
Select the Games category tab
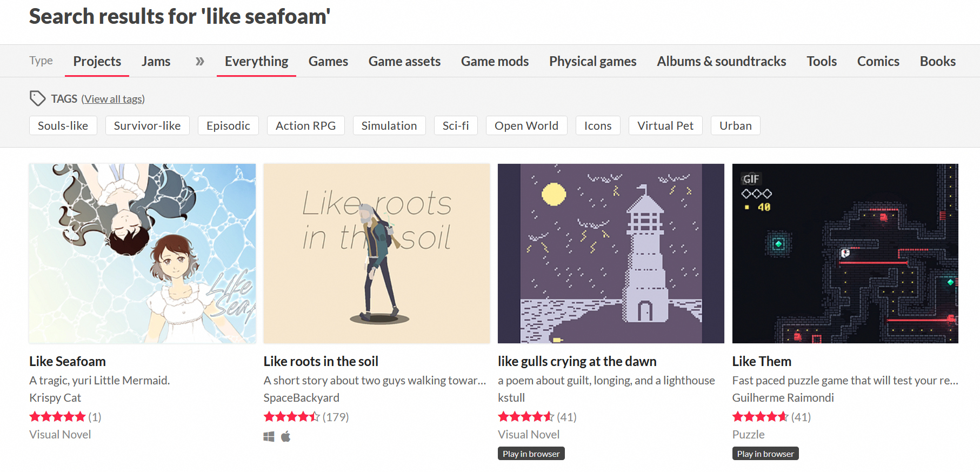(x=328, y=61)
